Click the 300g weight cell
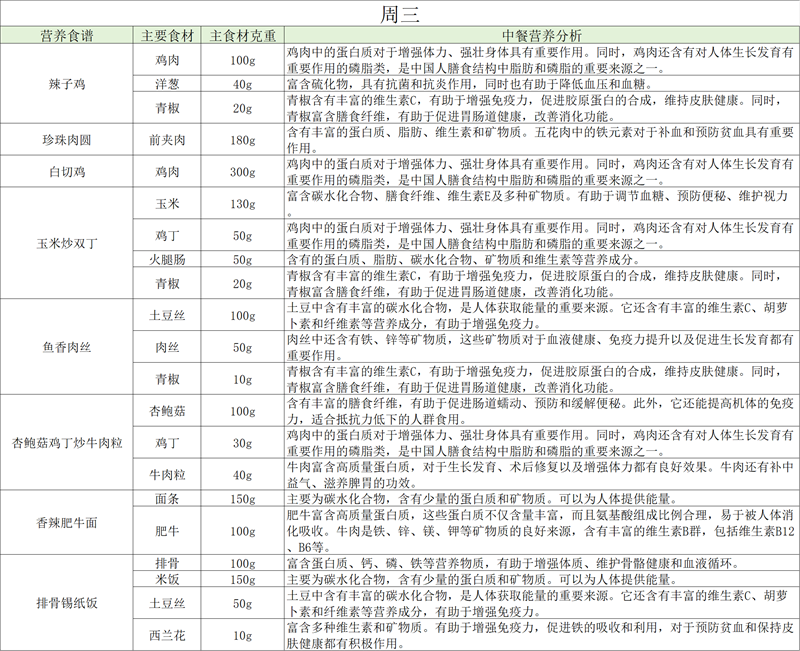The height and width of the screenshot is (651, 800). coord(241,172)
